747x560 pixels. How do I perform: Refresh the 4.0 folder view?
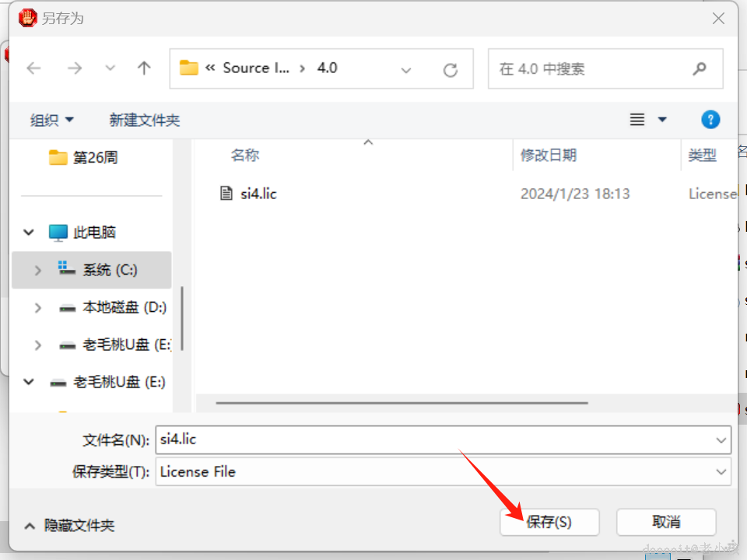[x=451, y=68]
